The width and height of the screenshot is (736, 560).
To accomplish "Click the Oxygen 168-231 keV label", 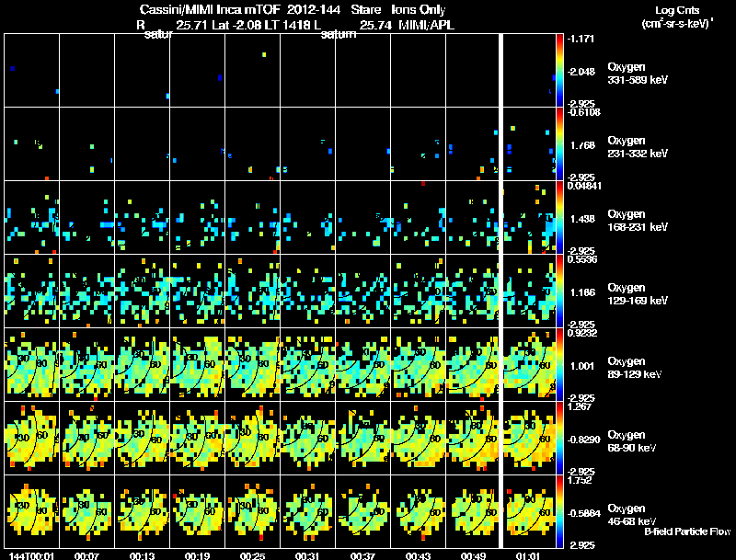I will pyautogui.click(x=638, y=221).
